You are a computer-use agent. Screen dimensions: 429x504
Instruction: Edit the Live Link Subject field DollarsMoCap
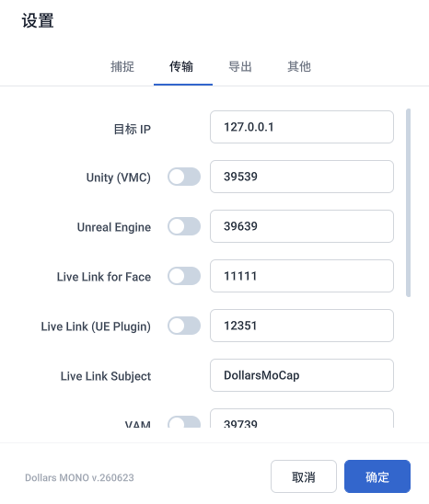(x=302, y=375)
